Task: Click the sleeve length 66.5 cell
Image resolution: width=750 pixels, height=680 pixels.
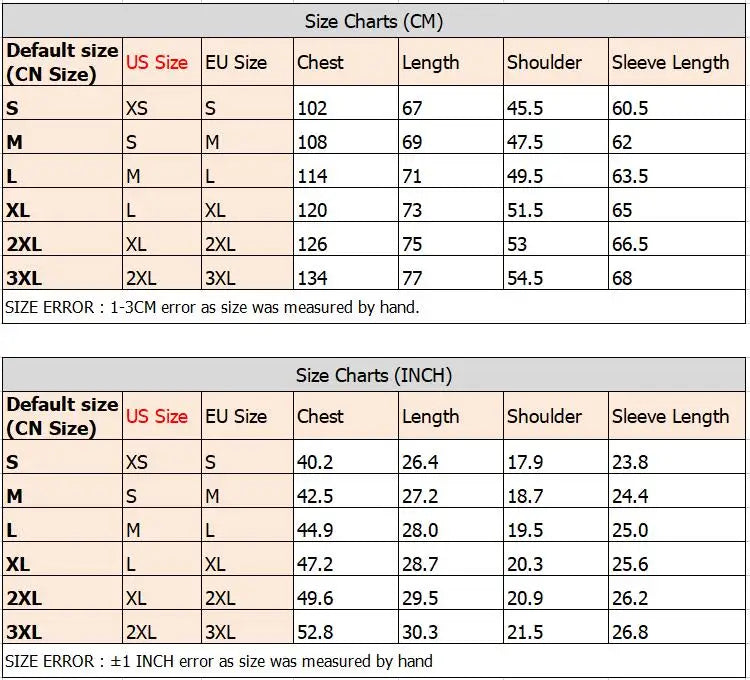Action: click(x=630, y=244)
